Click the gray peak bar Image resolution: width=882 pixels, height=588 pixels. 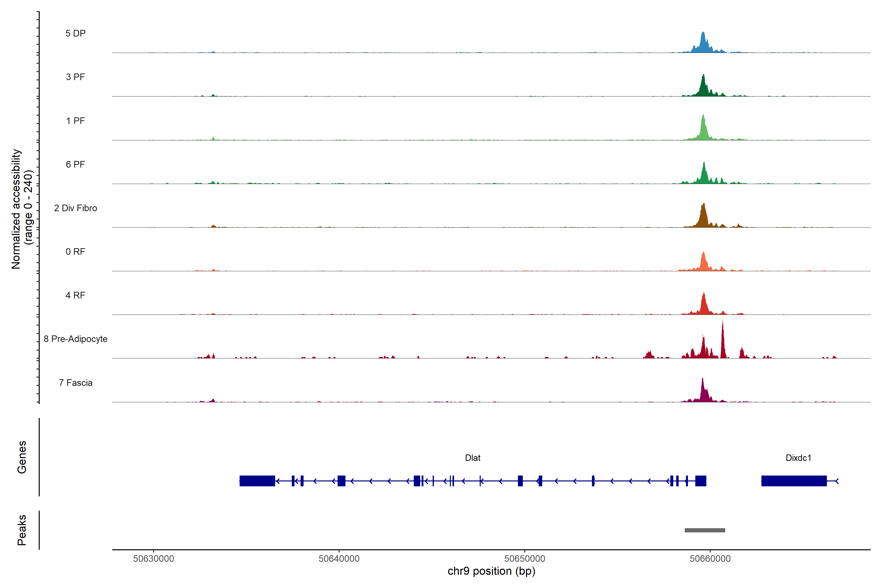(x=705, y=530)
